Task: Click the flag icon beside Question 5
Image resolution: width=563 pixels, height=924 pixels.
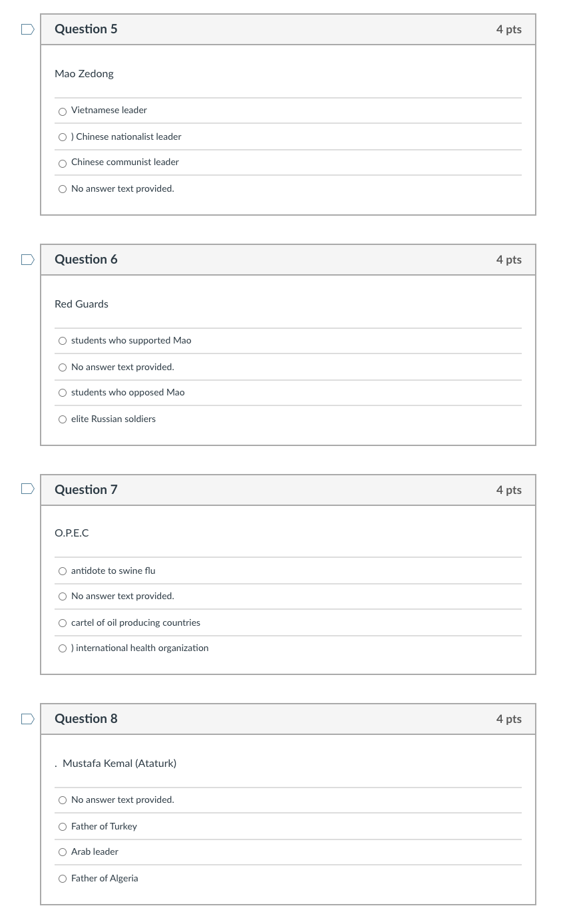Action: pyautogui.click(x=27, y=29)
